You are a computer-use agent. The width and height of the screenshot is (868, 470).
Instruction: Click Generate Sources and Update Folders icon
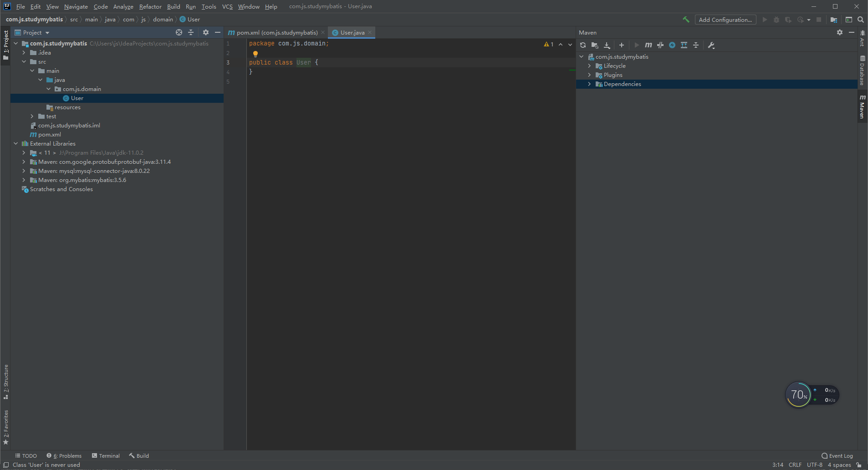click(x=595, y=45)
